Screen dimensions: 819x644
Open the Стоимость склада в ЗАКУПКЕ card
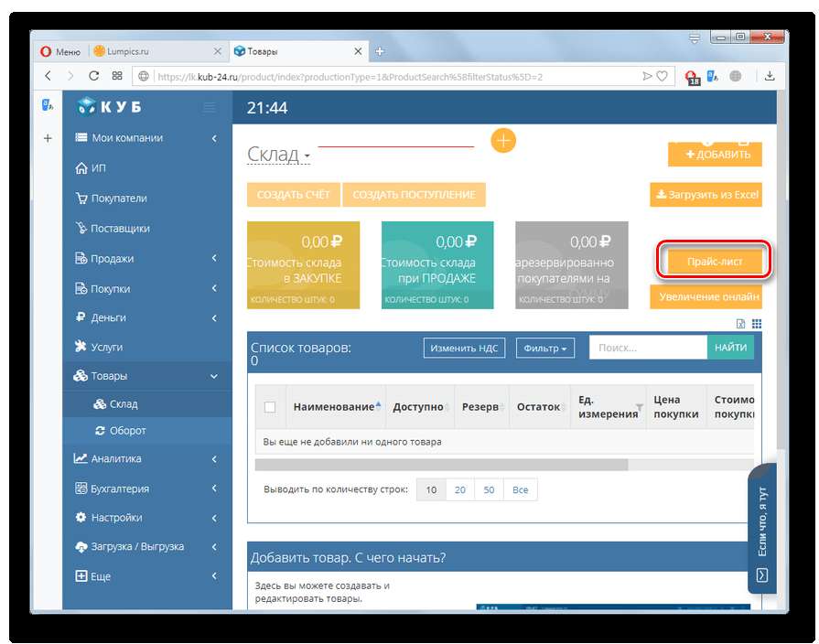click(x=304, y=265)
